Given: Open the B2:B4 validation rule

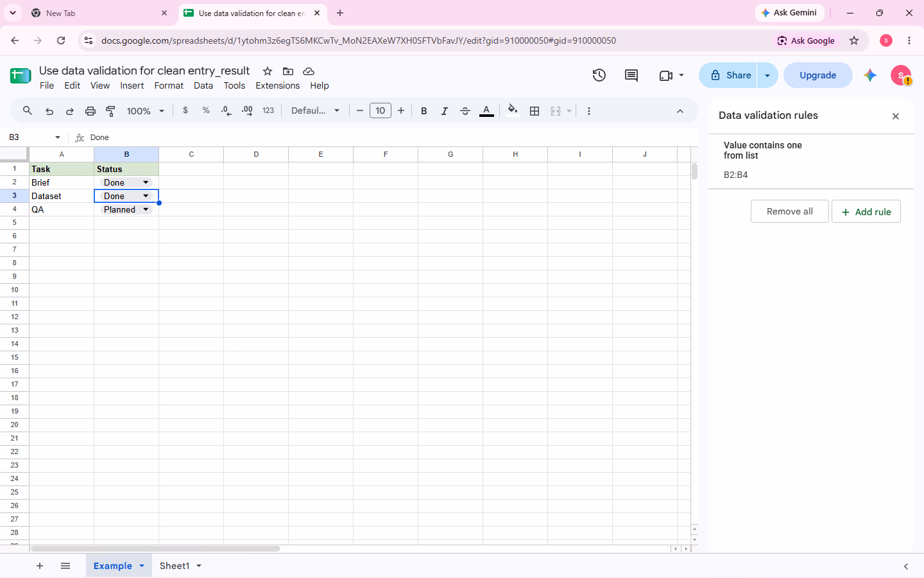Looking at the screenshot, I should 811,161.
